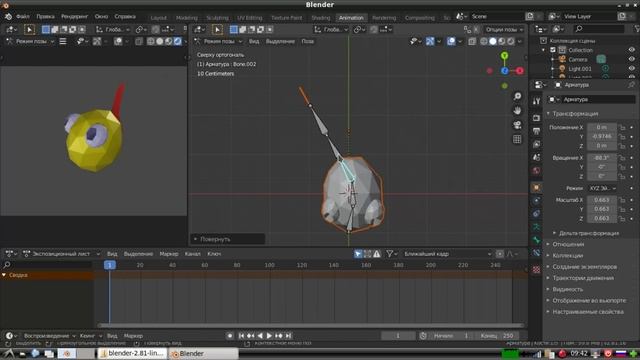640x360 pixels.
Task: Toggle X-ray in main viewport
Action: point(472,41)
